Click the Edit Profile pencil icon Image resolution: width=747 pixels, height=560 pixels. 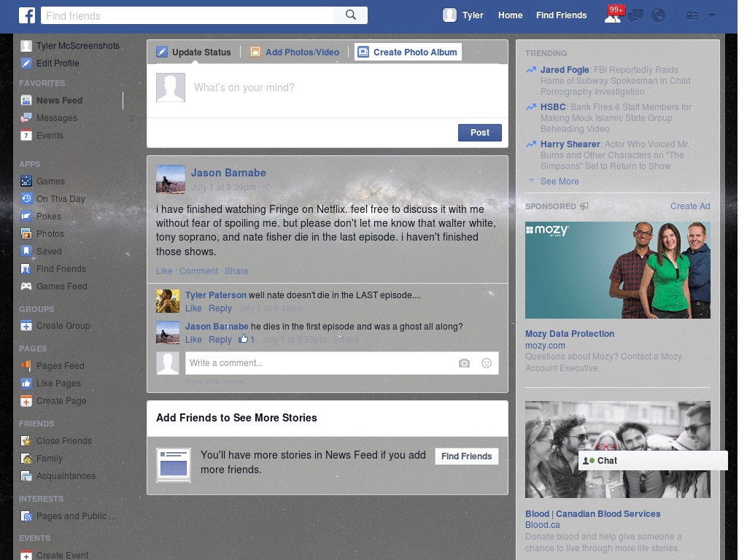(26, 63)
